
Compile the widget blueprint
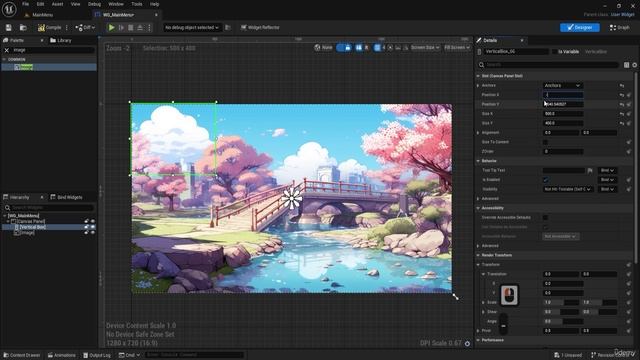click(49, 27)
